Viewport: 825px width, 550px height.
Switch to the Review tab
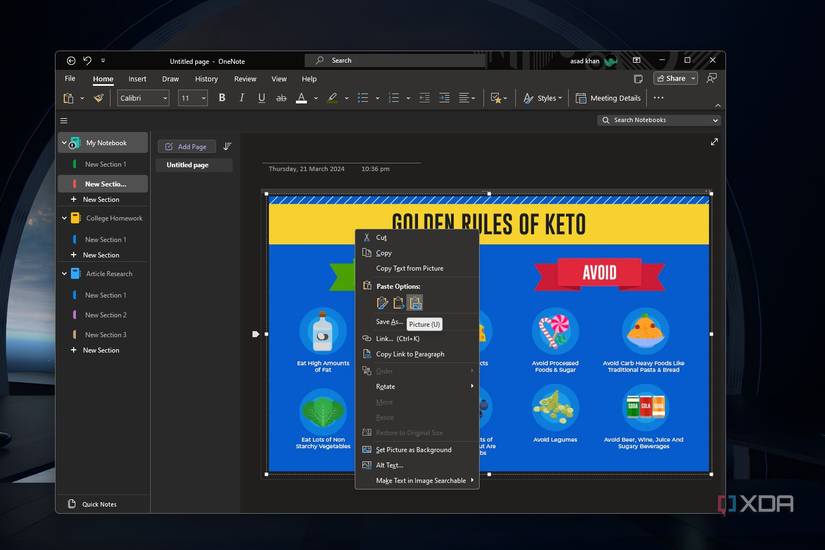coord(245,79)
